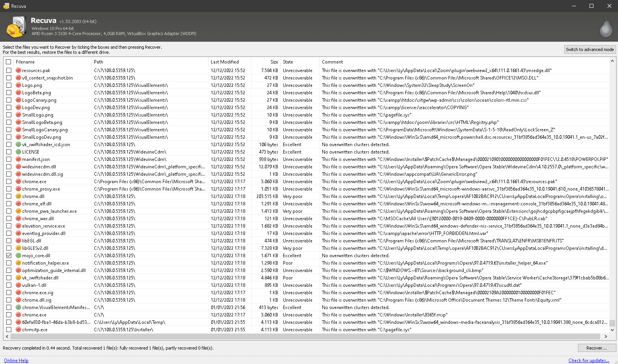Click Check for updates link
The height and width of the screenshot is (364, 618).
pos(589,360)
